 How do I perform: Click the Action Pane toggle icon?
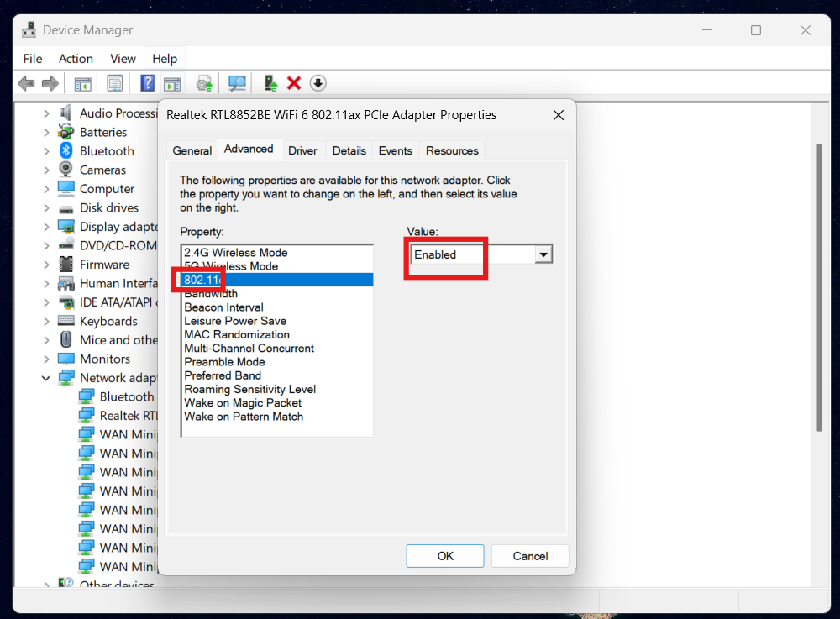[172, 83]
